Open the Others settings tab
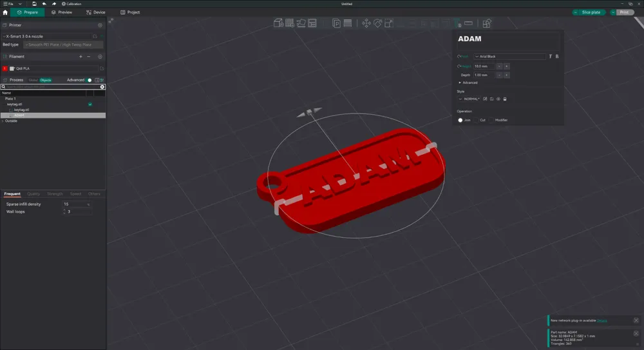Screen dimensions: 644x350 (x=94, y=194)
